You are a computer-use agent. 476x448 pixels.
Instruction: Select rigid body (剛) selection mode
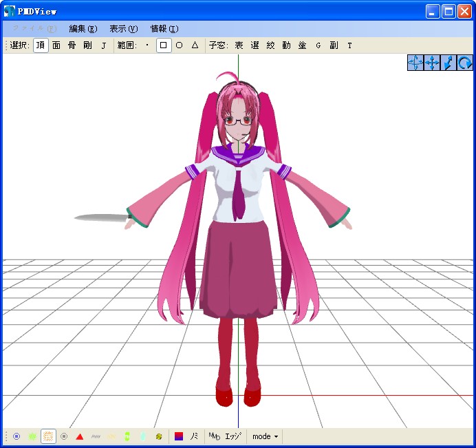tap(88, 45)
